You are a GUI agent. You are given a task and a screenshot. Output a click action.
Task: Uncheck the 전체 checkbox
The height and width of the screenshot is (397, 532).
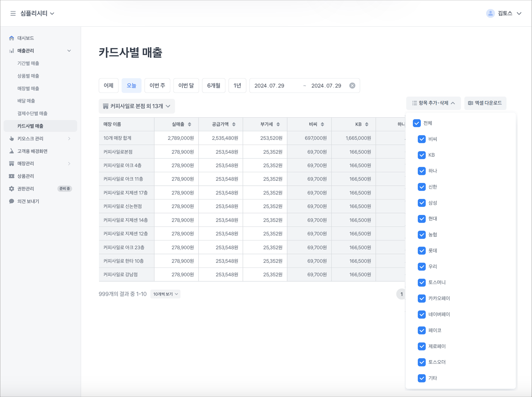tap(417, 123)
